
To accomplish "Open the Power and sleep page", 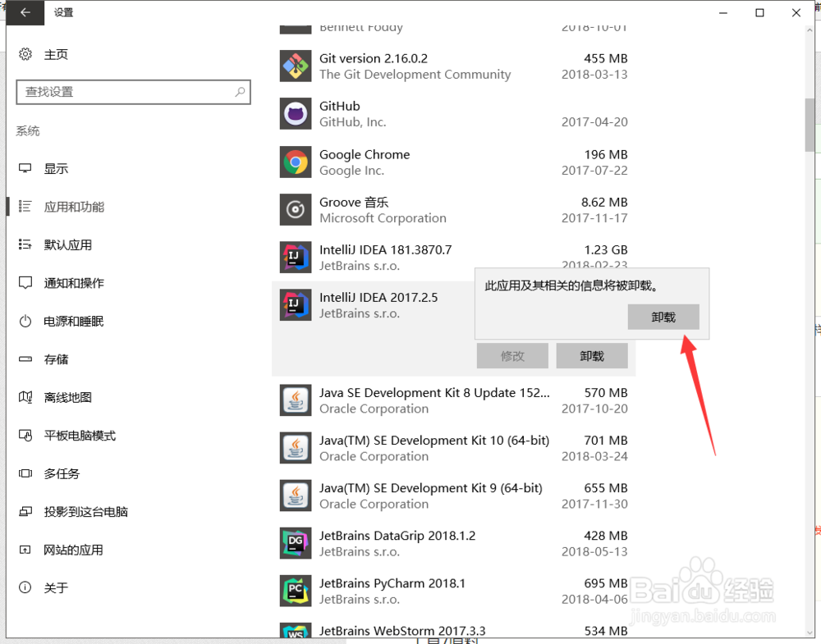I will pyautogui.click(x=74, y=322).
